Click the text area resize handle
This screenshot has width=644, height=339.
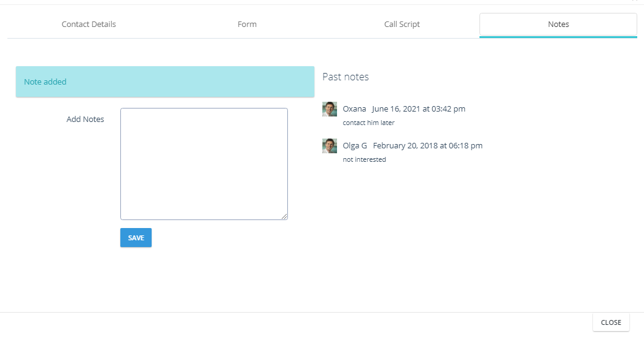pyautogui.click(x=284, y=216)
